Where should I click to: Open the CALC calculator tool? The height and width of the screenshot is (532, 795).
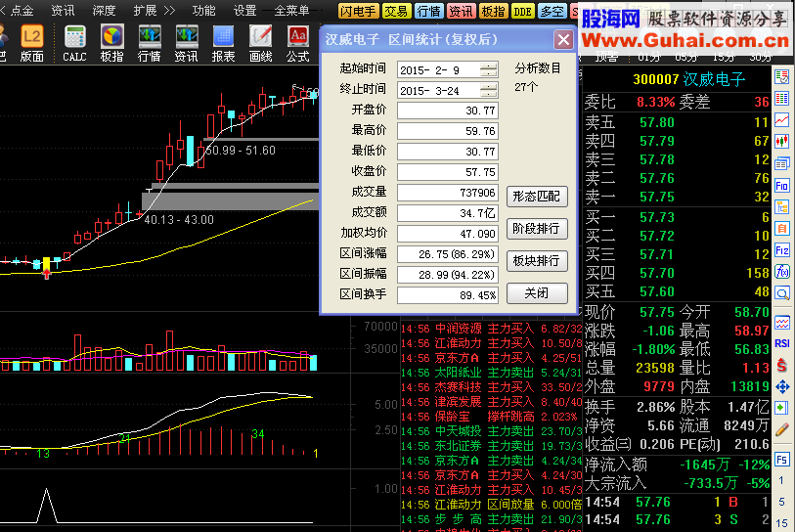point(74,44)
